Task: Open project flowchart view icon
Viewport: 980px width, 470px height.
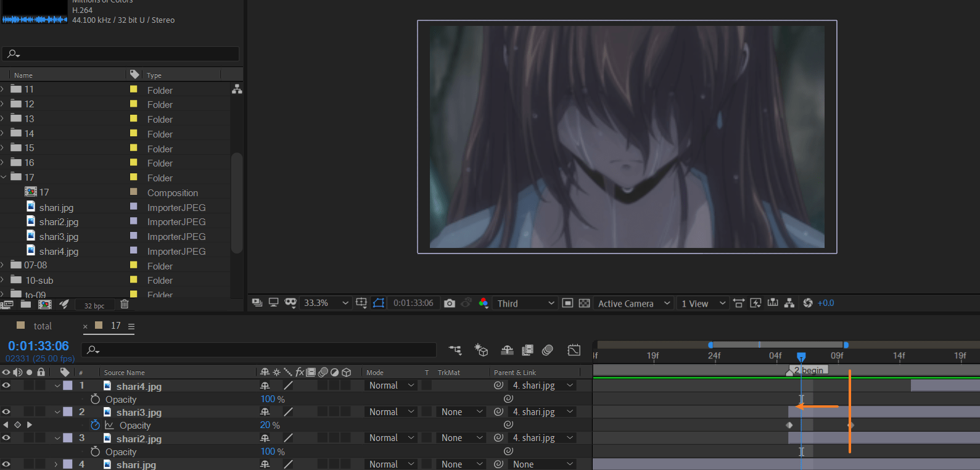Action: coord(237,89)
